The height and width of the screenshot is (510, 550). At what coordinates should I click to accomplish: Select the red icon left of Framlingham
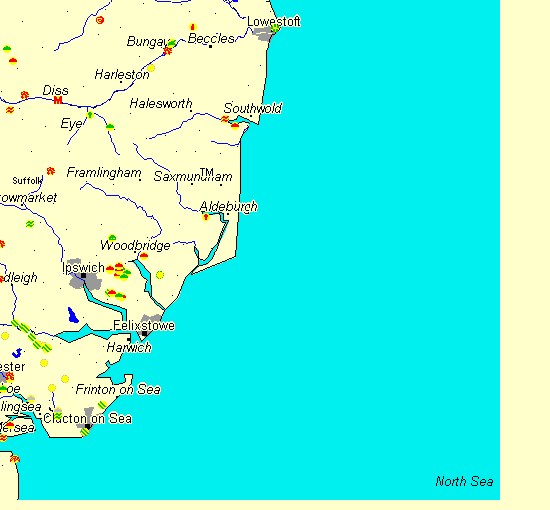click(51, 171)
